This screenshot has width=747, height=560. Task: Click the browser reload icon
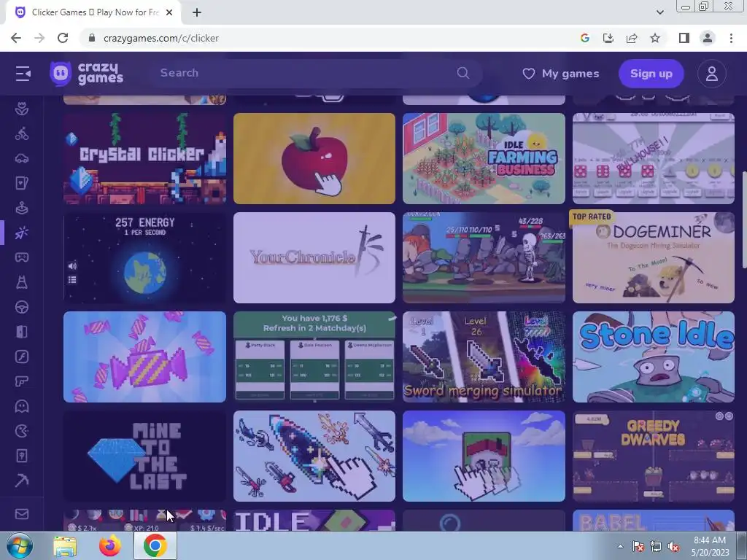(x=63, y=38)
